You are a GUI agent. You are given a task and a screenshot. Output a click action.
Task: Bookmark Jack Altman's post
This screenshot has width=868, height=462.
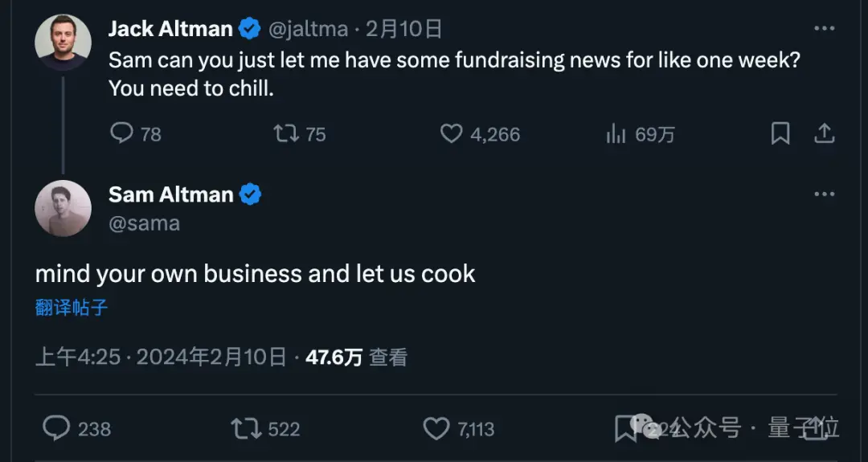pyautogui.click(x=780, y=133)
